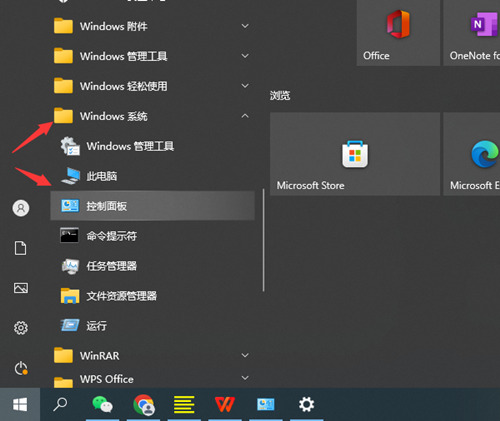
Task: Collapse the Windows 系统 folder chevron
Action: coord(245,116)
